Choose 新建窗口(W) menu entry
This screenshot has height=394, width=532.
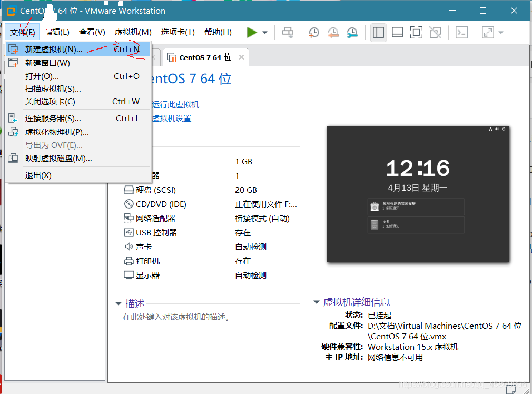(78, 63)
